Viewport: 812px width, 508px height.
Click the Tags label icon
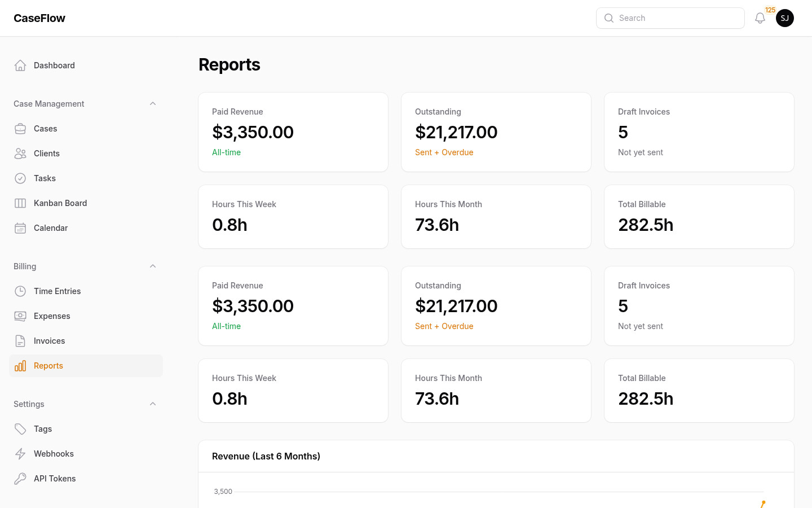[x=20, y=428]
